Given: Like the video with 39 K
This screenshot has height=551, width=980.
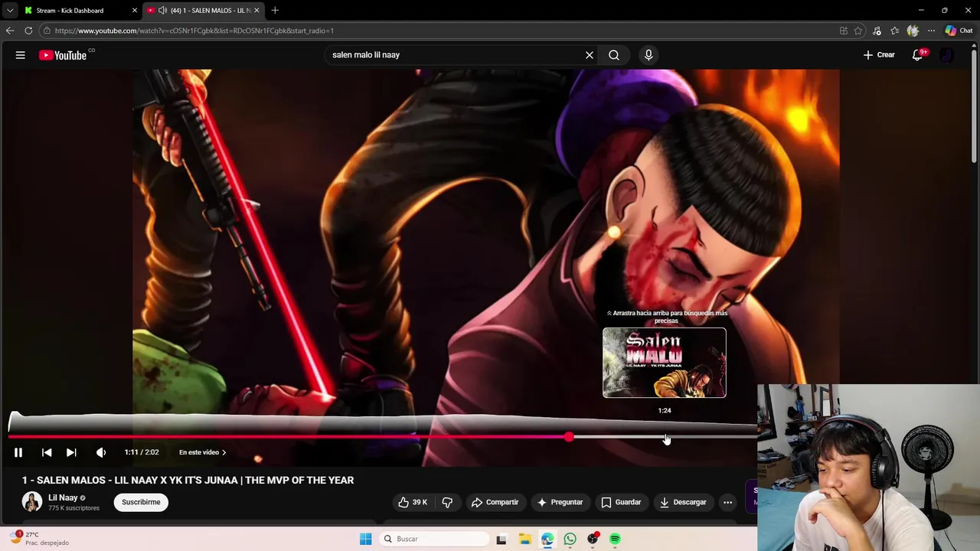Looking at the screenshot, I should 413,502.
